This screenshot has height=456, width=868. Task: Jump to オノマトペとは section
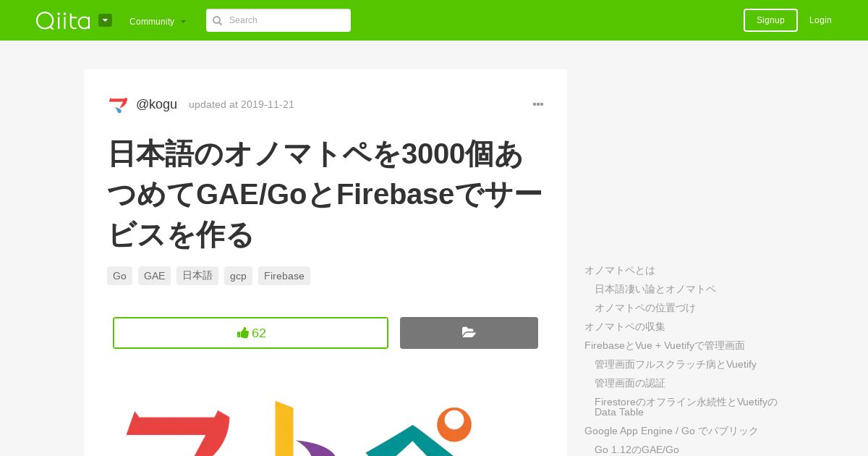pyautogui.click(x=620, y=270)
